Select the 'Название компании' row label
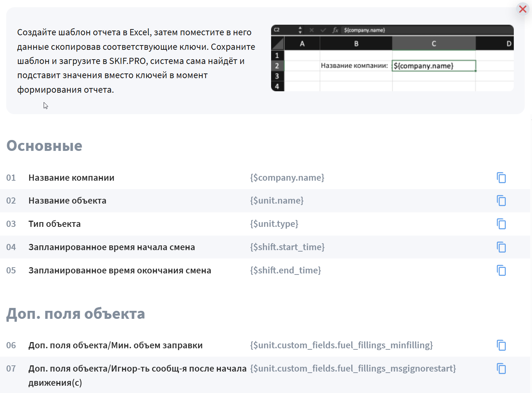532x393 pixels. click(71, 178)
